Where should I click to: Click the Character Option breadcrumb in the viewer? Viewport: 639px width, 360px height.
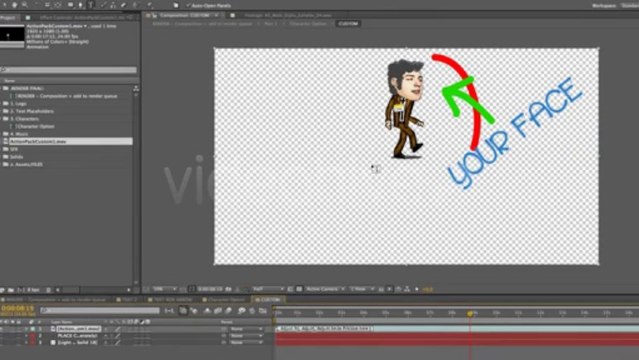click(308, 24)
